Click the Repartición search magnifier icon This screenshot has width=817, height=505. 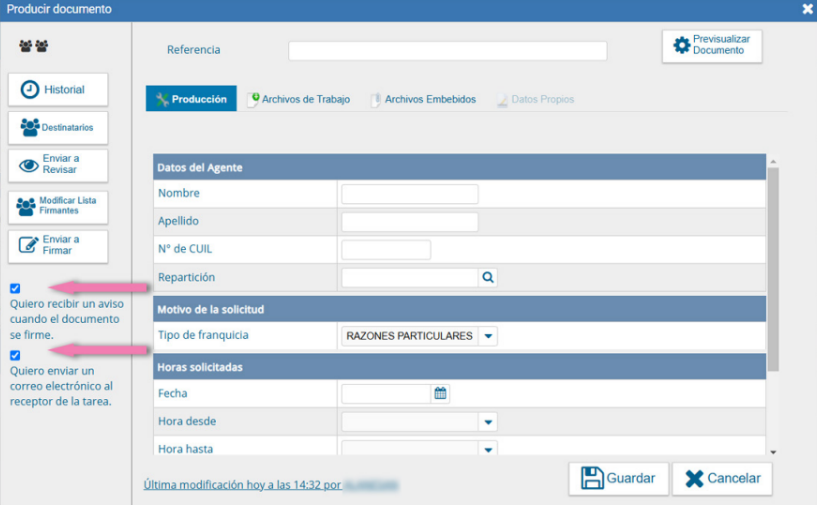click(487, 278)
